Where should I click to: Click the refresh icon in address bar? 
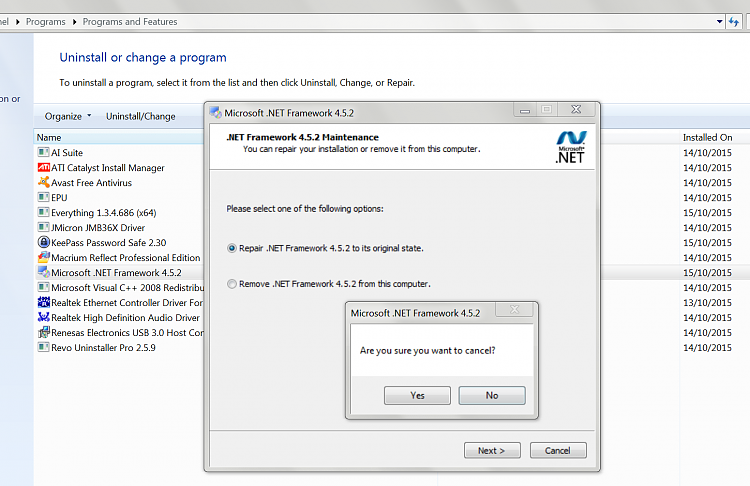click(x=734, y=22)
